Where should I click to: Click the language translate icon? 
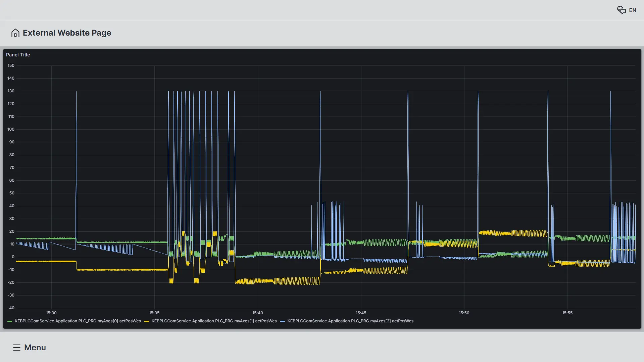[621, 10]
